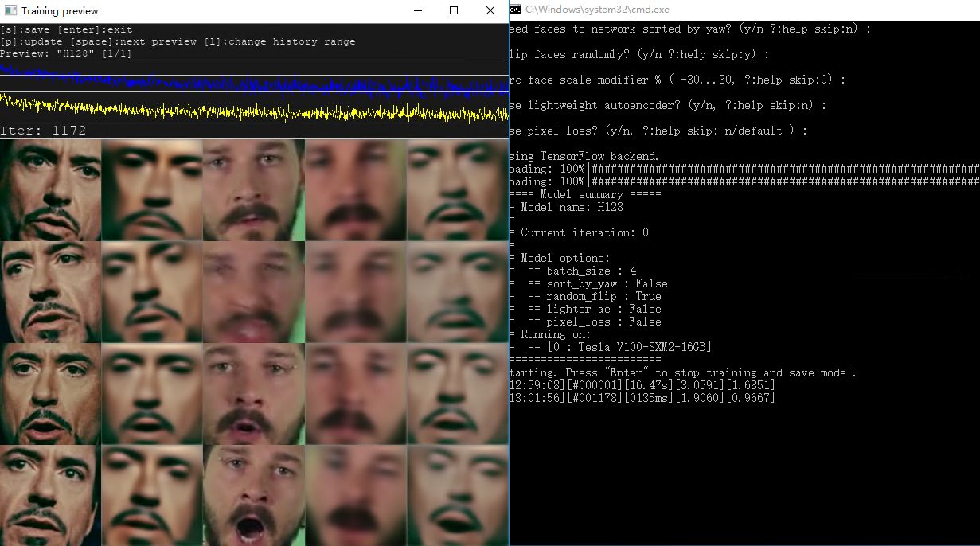
Task: Maximize the Training preview window
Action: [454, 10]
